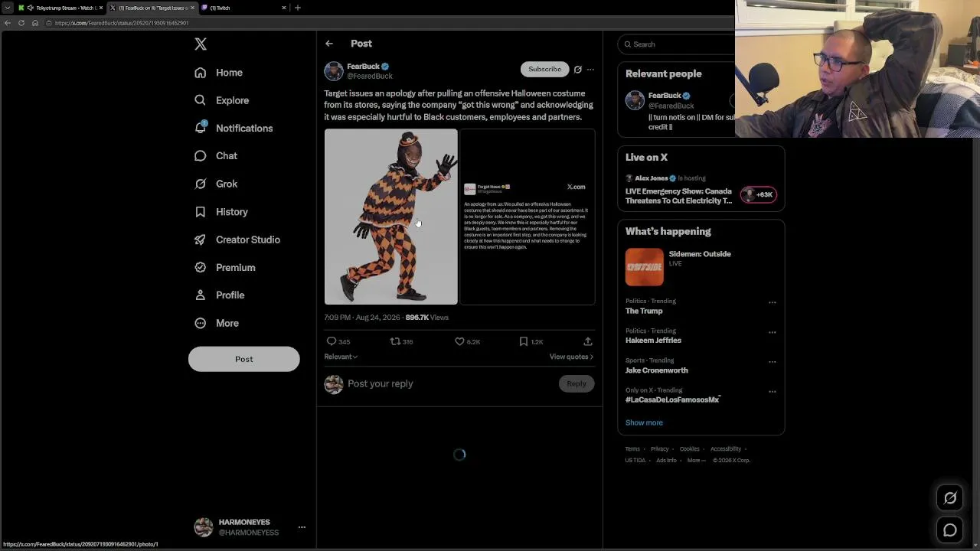Open the View quotes link
This screenshot has width=980, height=551.
tap(571, 357)
